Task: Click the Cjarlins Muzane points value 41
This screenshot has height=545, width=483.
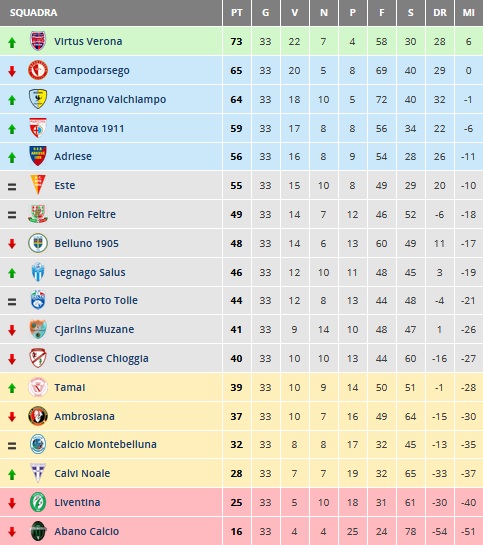Action: (236, 329)
